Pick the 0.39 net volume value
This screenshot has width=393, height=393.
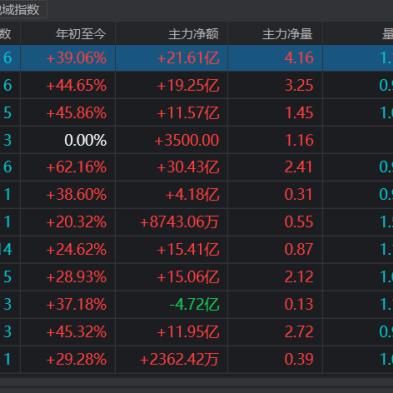point(299,359)
